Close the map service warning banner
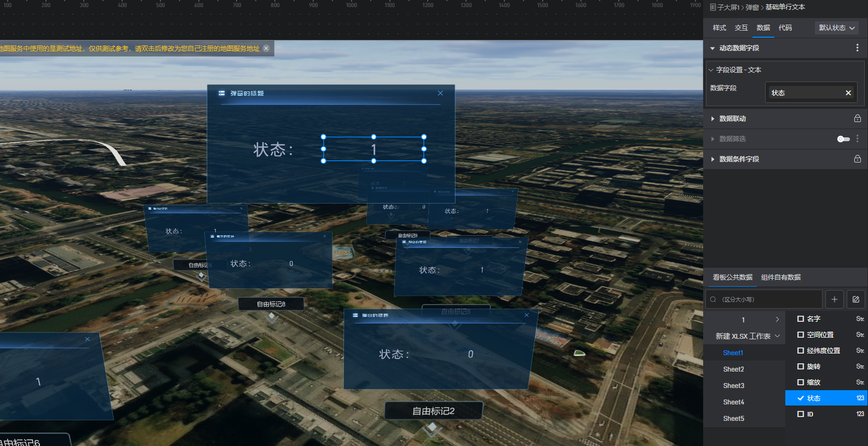The width and height of the screenshot is (868, 446). 266,48
